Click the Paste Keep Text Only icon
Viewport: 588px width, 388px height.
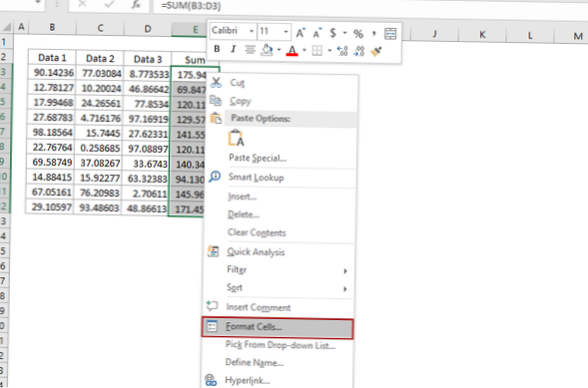pyautogui.click(x=237, y=138)
